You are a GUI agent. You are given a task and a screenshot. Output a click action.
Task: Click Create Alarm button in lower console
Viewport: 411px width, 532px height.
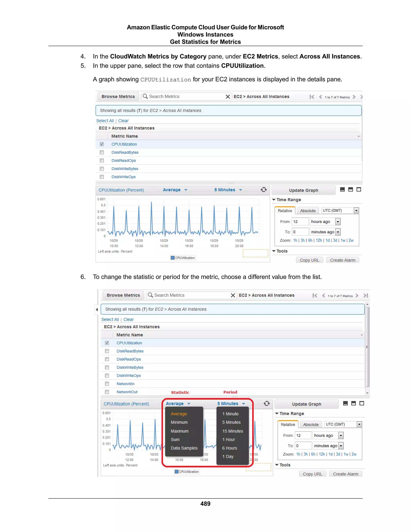point(346,474)
